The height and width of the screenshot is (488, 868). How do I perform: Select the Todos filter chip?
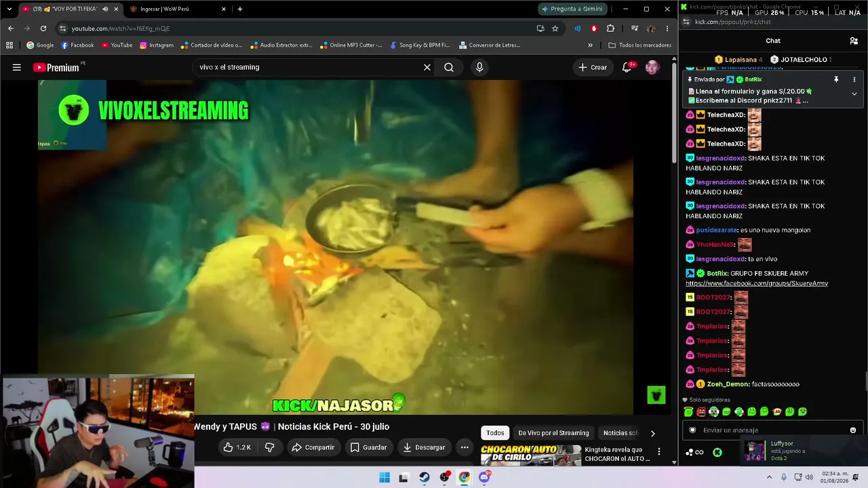[495, 433]
